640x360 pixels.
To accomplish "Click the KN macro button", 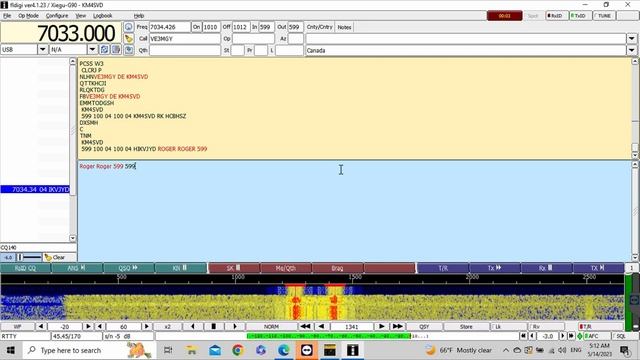I will [180, 268].
